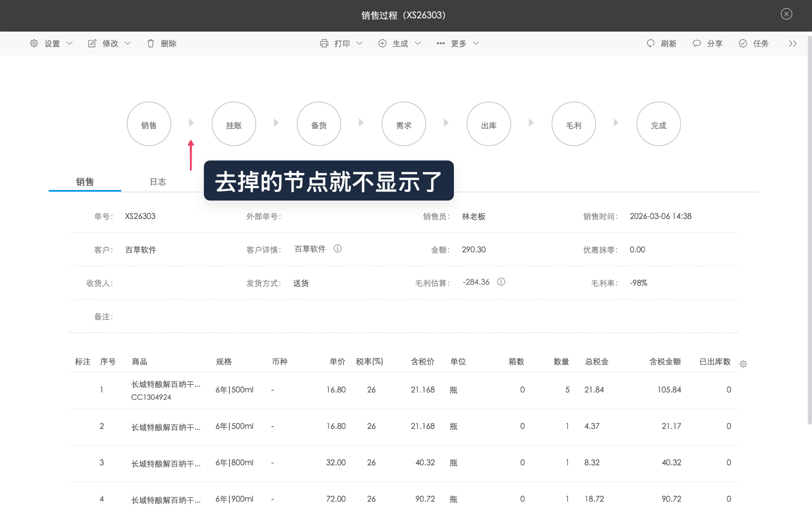Switch to the 日志 tab

pyautogui.click(x=158, y=182)
